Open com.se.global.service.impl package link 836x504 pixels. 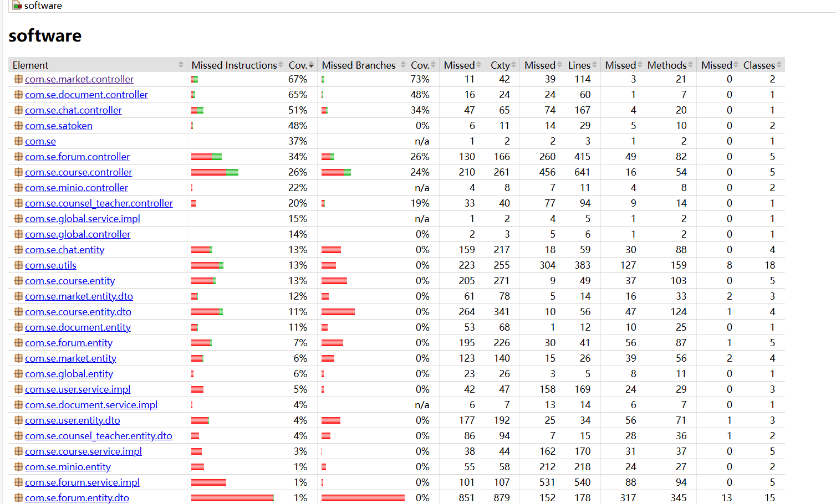83,219
